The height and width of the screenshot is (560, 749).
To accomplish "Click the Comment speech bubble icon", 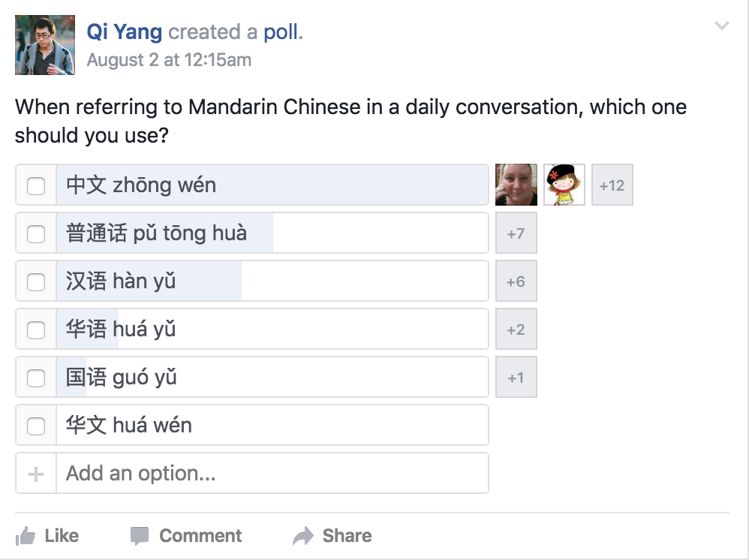I will pos(140,536).
